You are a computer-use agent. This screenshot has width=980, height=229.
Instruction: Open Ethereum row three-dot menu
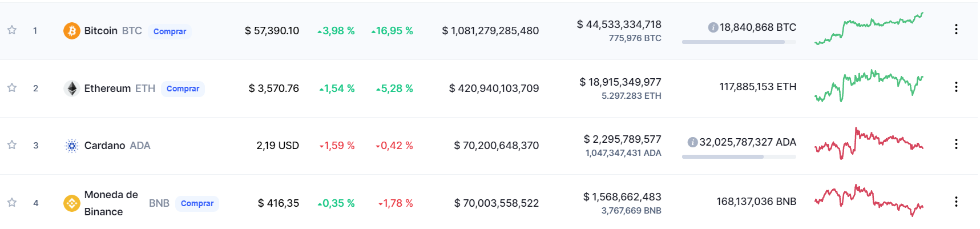coord(956,87)
